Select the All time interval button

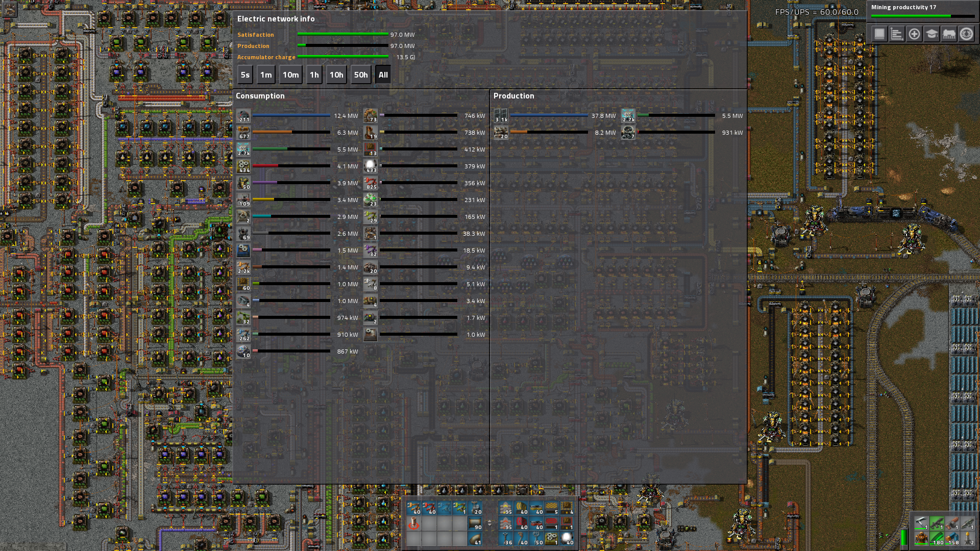click(x=383, y=74)
